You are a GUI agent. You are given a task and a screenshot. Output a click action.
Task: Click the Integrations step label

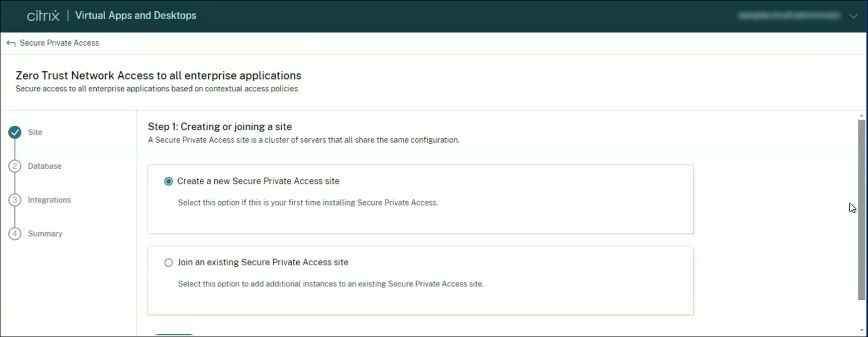(x=49, y=200)
